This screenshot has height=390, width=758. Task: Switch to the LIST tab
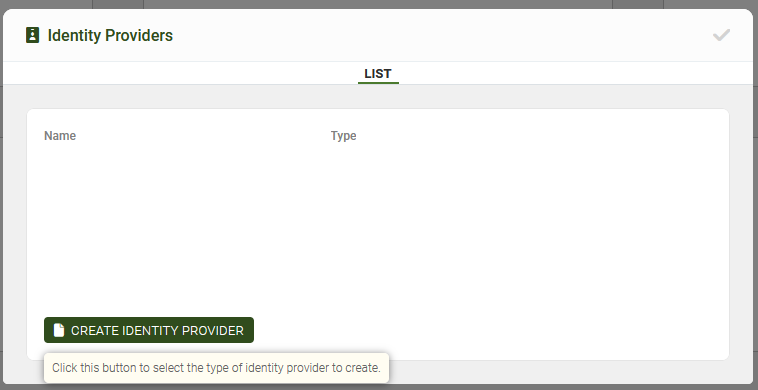pos(378,73)
